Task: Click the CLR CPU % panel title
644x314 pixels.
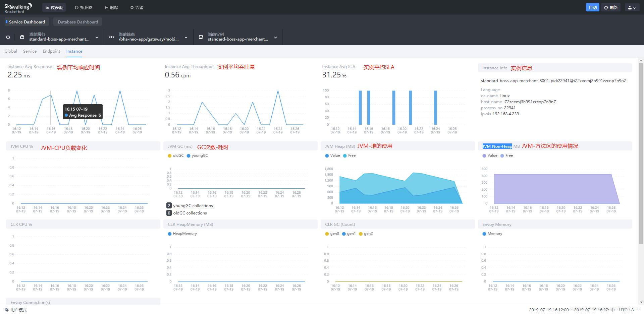Action: (x=21, y=224)
